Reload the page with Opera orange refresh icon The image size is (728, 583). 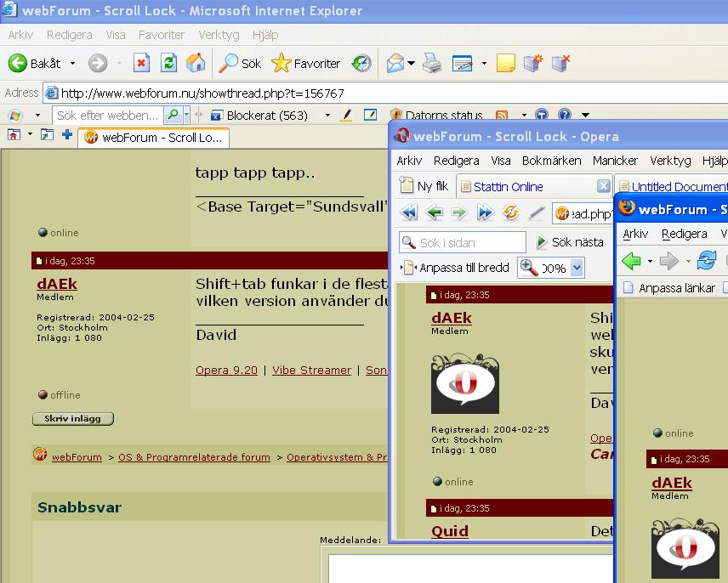(x=511, y=212)
